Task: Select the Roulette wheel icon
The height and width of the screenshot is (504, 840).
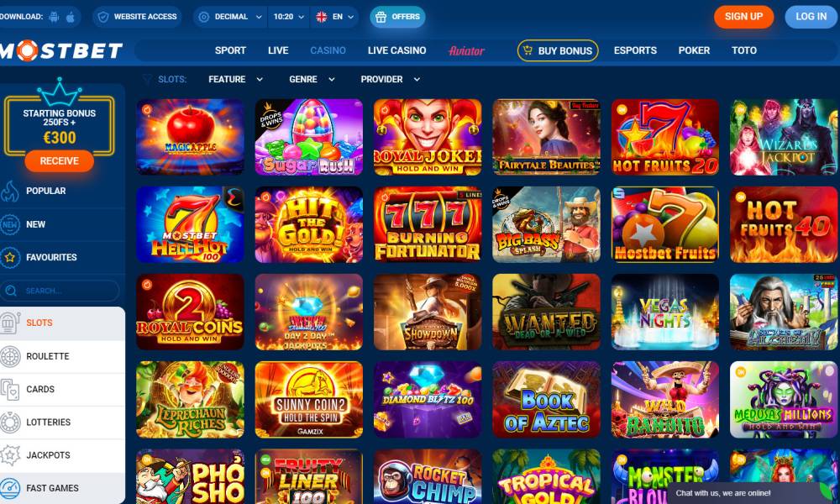Action: (10, 356)
